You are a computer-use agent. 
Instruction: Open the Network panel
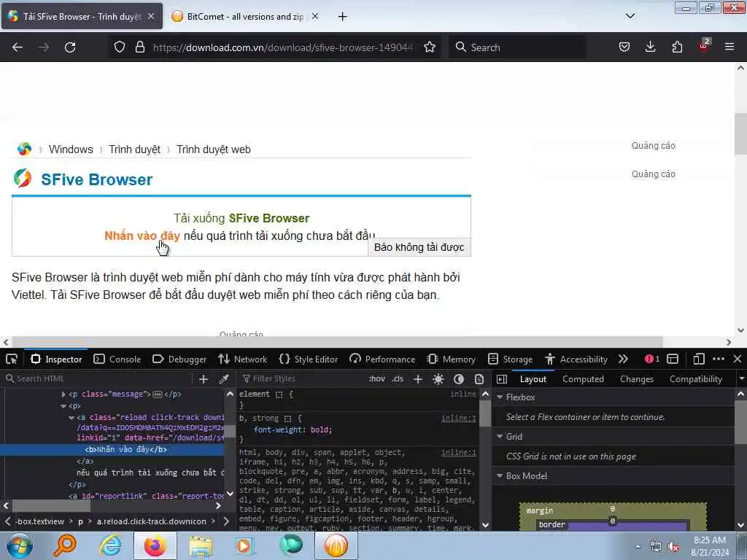pyautogui.click(x=242, y=359)
